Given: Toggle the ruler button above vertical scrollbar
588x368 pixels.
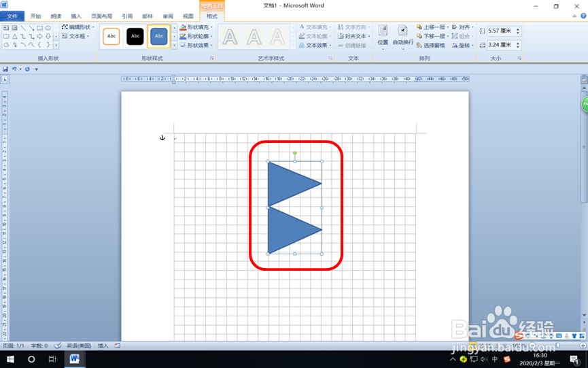Looking at the screenshot, I should [584, 80].
